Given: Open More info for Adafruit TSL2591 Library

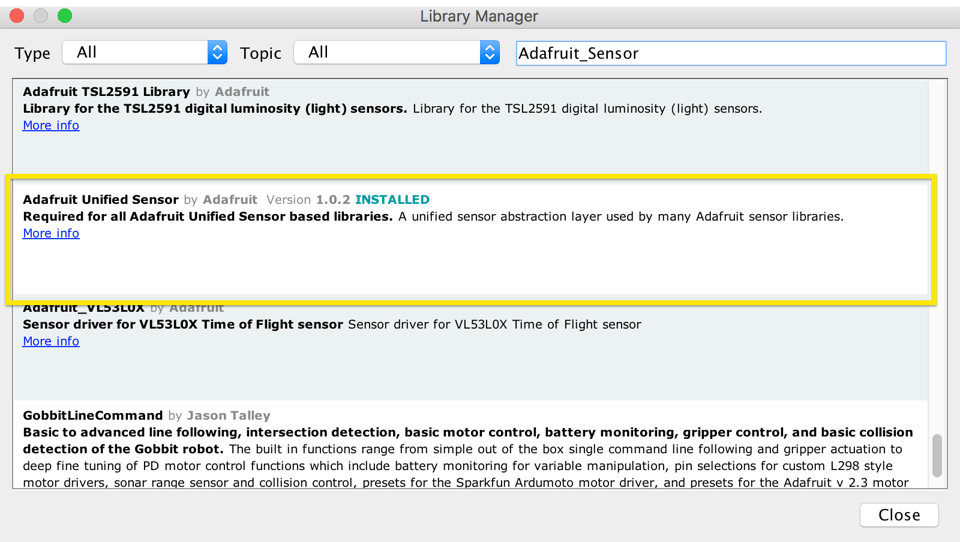Looking at the screenshot, I should (51, 126).
